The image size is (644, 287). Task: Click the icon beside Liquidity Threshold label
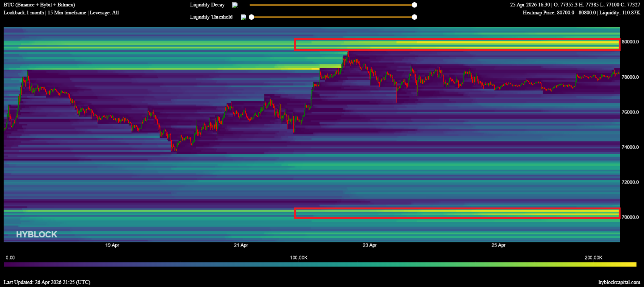pyautogui.click(x=243, y=17)
